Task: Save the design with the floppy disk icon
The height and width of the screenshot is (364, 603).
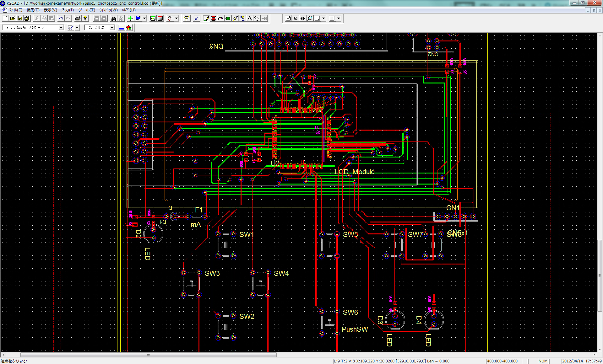Action: (20, 19)
